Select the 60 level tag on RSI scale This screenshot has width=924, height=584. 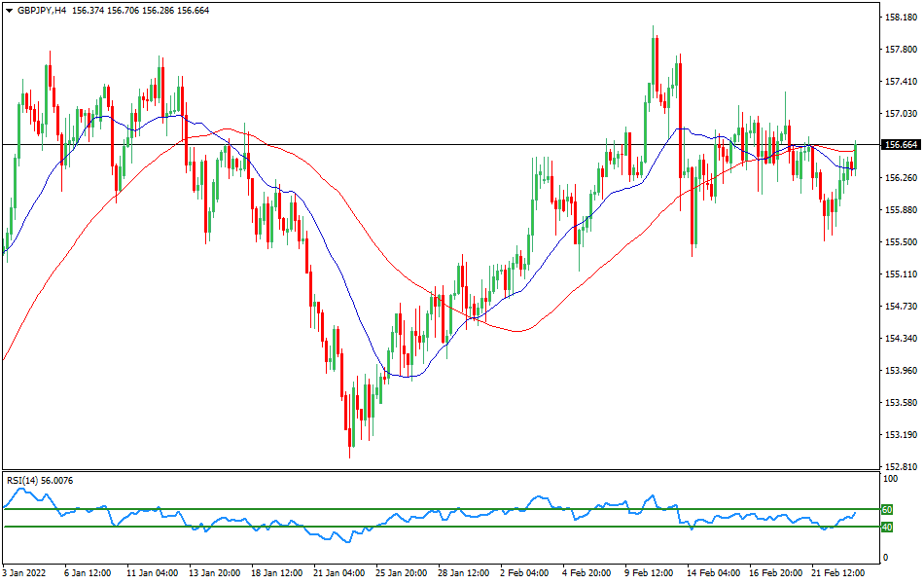click(x=886, y=507)
